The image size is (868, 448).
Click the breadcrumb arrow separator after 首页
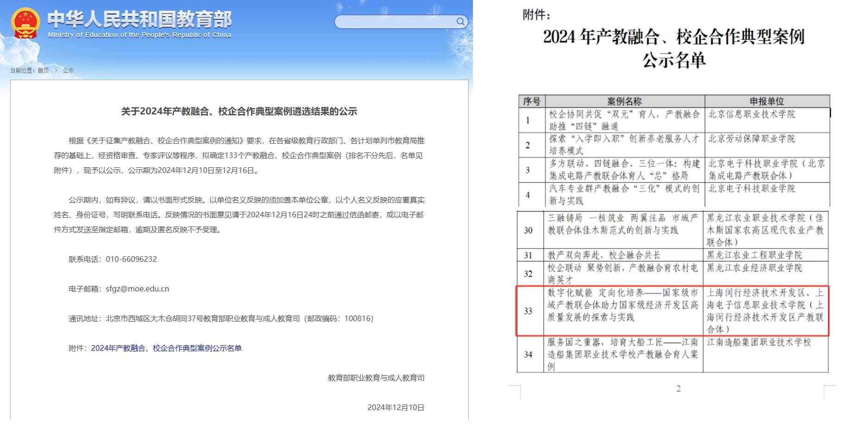tap(56, 70)
